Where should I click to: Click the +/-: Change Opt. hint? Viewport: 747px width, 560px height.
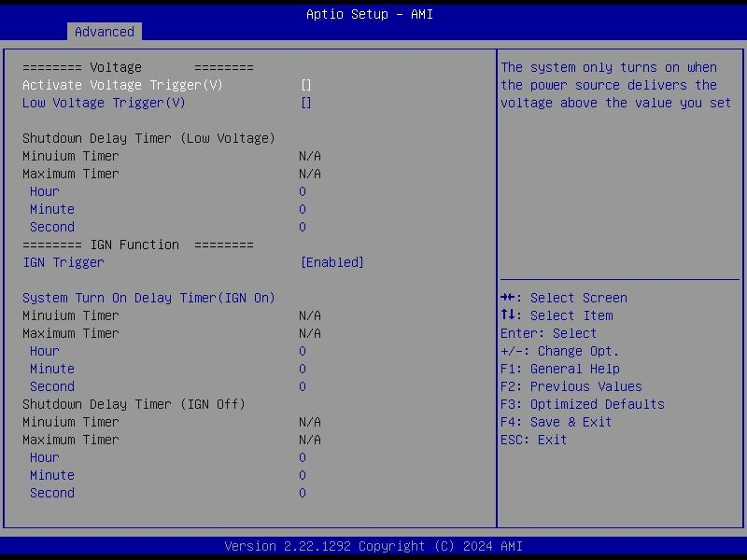559,351
